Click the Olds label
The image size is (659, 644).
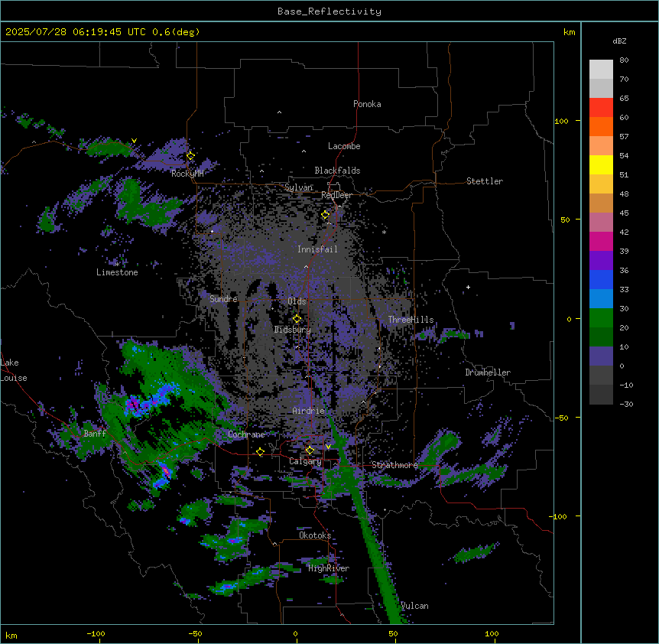tap(297, 301)
